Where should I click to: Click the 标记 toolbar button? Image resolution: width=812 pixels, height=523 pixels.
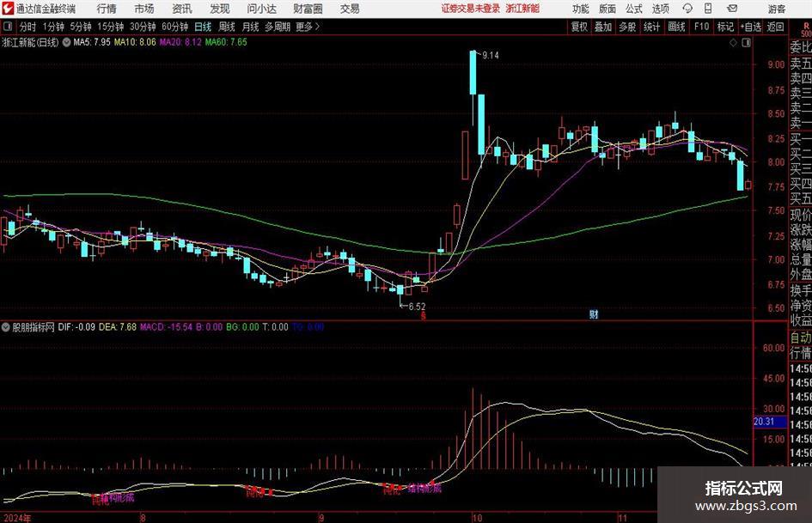[725, 27]
